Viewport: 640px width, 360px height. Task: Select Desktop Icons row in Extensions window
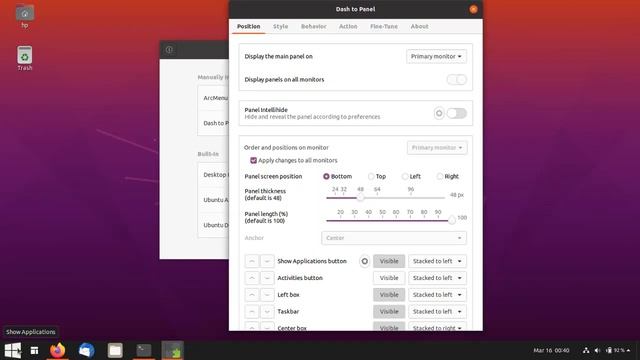coord(213,175)
